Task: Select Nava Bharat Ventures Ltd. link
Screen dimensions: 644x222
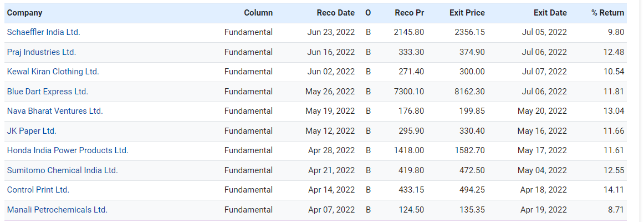Action: pyautogui.click(x=55, y=111)
